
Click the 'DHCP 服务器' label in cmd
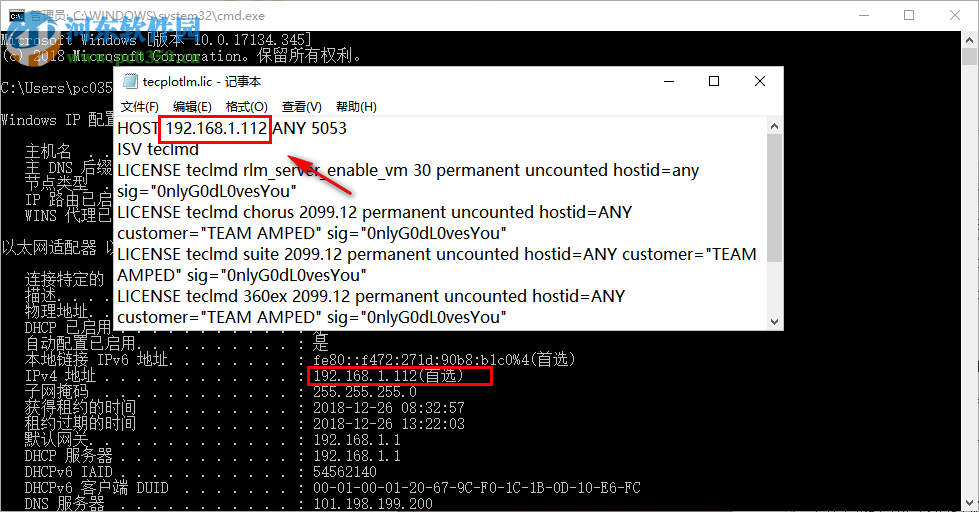pyautogui.click(x=69, y=456)
